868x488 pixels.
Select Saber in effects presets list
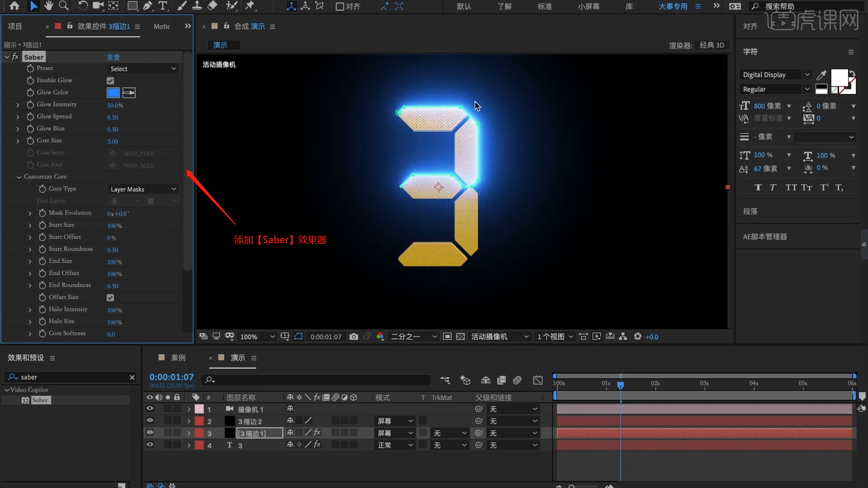(x=40, y=400)
